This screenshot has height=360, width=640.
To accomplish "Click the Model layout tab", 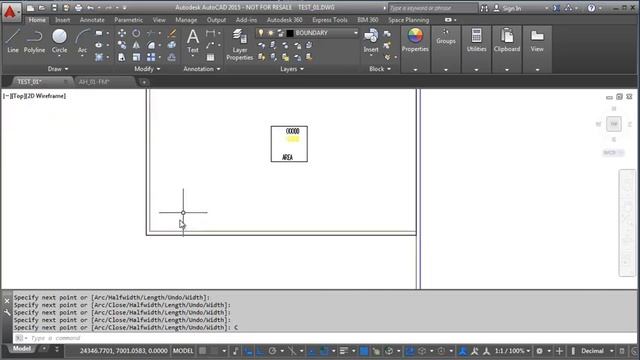I will coord(22,349).
